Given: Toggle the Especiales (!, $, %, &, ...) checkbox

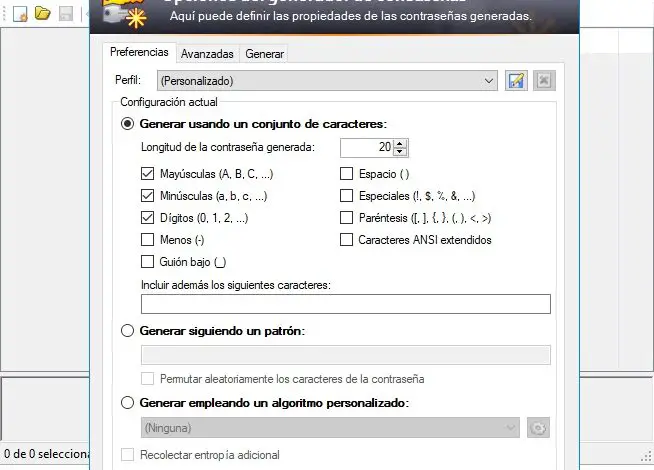Looking at the screenshot, I should coord(347,196).
